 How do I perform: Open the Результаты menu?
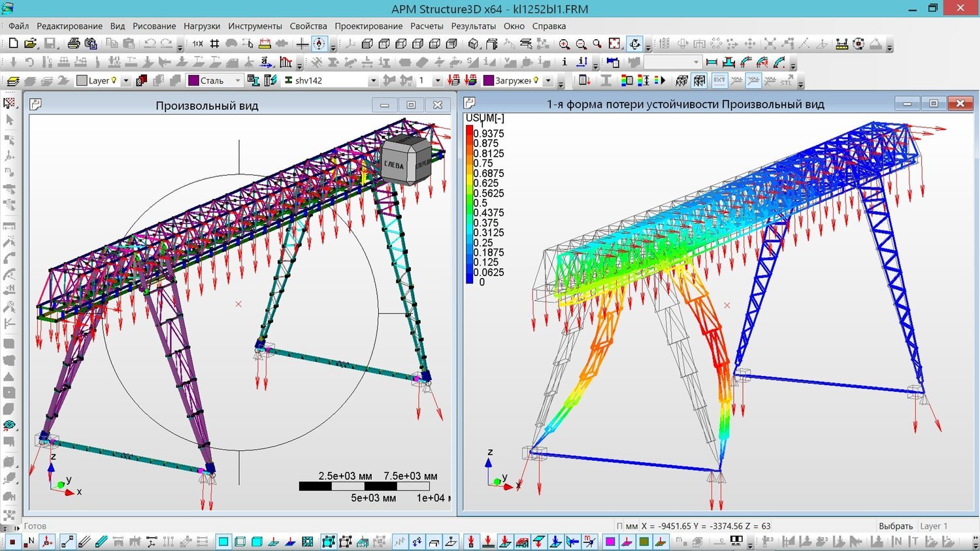click(473, 26)
